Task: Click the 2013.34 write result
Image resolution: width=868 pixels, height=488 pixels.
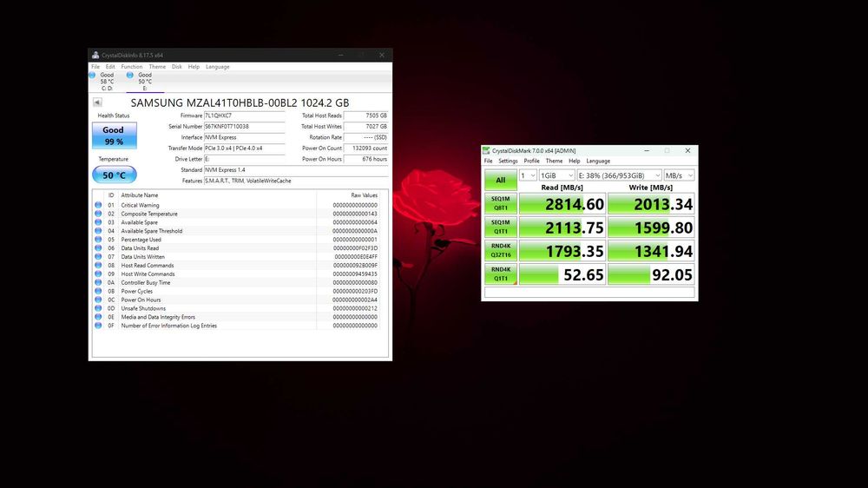Action: [x=651, y=204]
